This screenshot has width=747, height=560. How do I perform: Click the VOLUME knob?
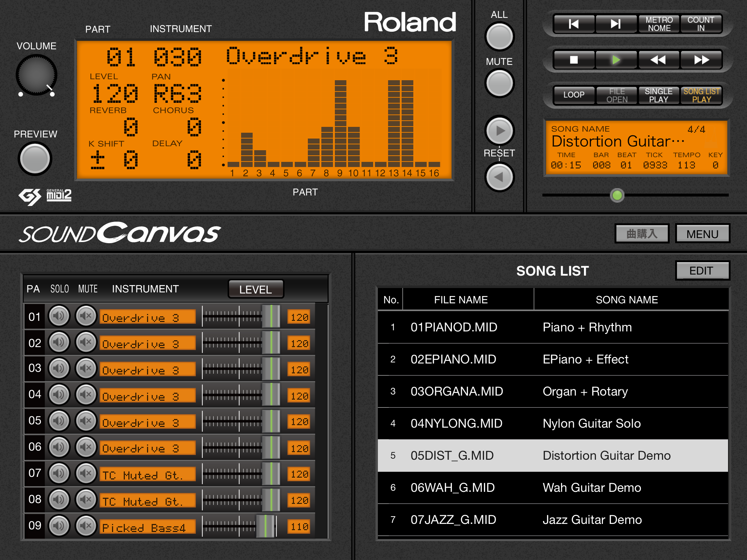tap(36, 75)
